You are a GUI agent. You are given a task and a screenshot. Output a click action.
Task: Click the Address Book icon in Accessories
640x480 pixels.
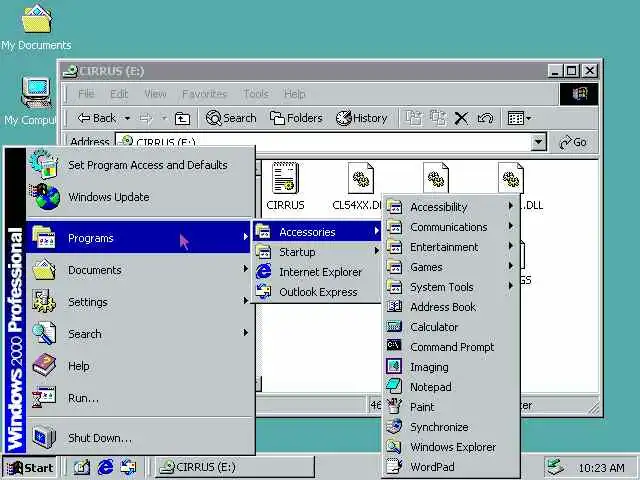tap(394, 306)
